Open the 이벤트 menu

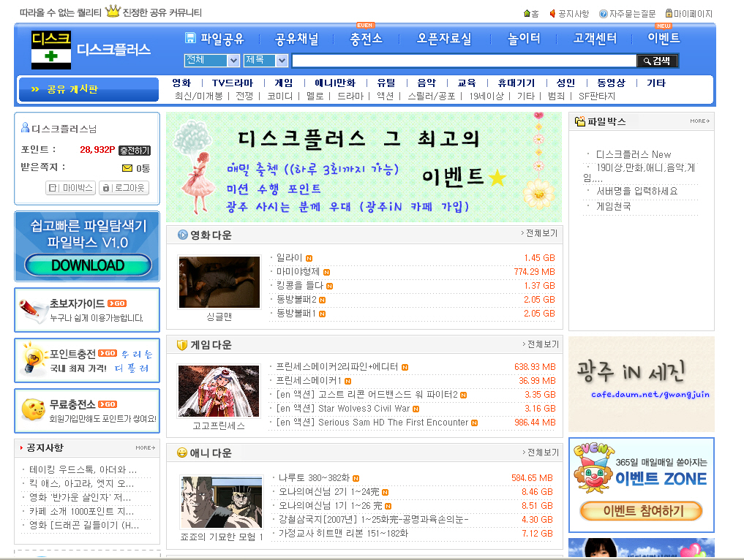pos(664,38)
